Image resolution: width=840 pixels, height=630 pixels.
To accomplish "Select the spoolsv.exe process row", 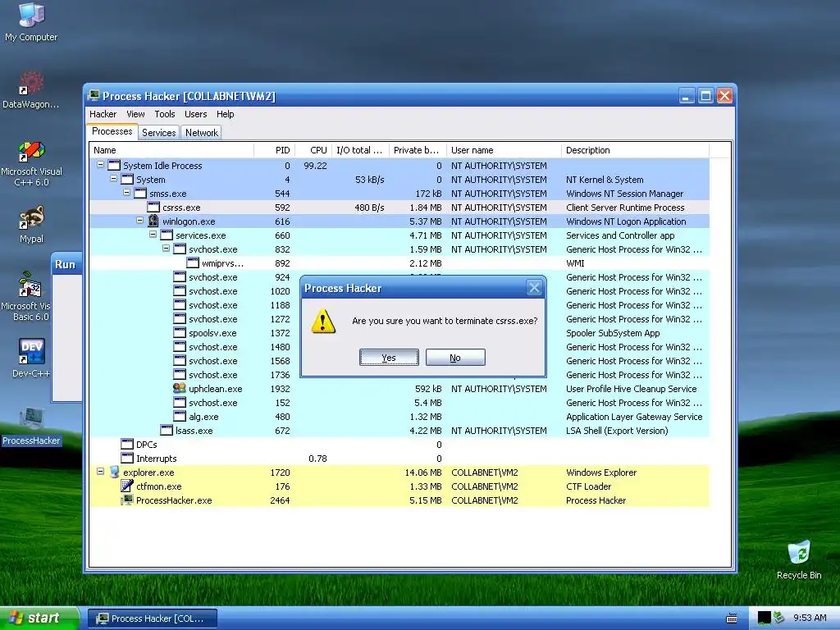I will coord(399,333).
